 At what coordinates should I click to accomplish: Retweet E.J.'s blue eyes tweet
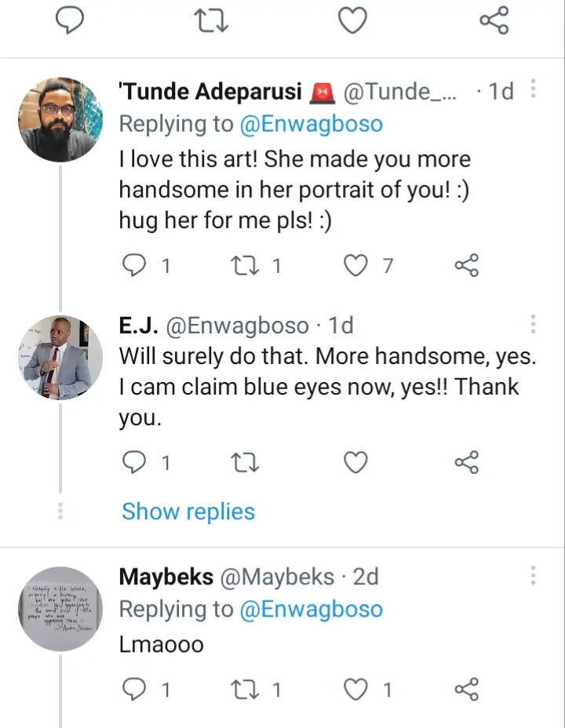[246, 464]
